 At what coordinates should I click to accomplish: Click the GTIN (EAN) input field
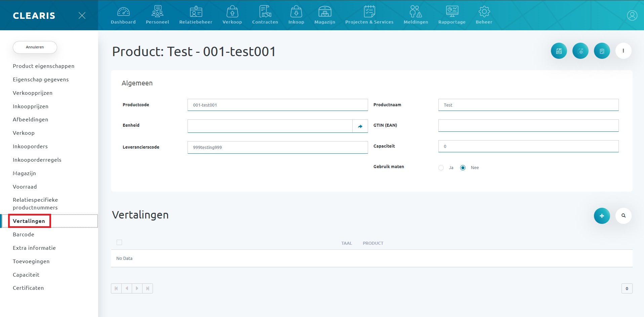click(x=528, y=125)
